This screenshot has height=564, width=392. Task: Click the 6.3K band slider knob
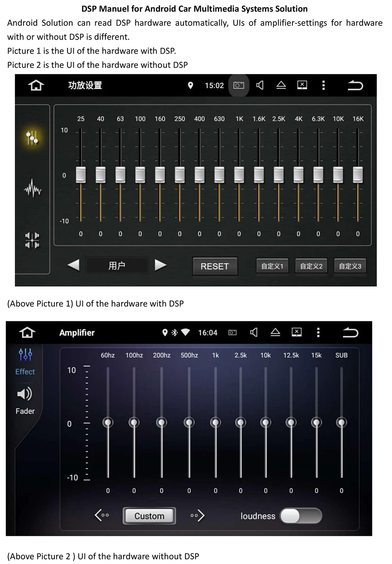coord(318,175)
